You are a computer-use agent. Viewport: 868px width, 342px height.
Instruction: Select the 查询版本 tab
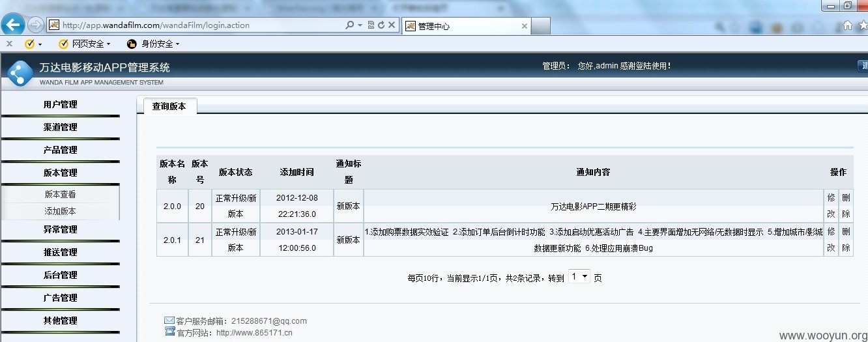coord(169,106)
